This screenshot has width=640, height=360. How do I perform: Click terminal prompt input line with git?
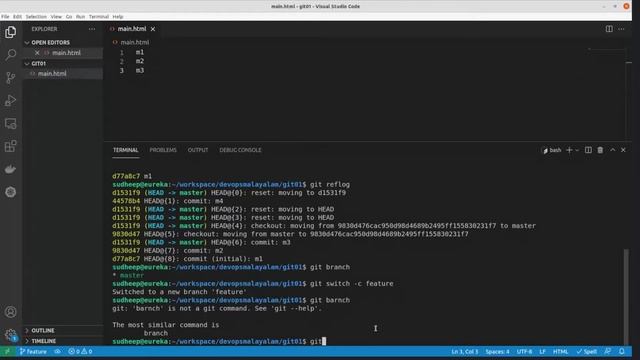(x=219, y=341)
